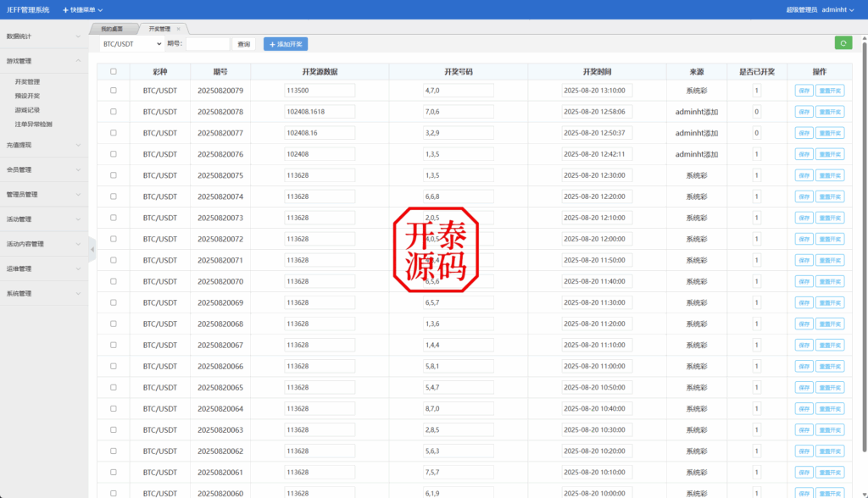
Task: Toggle the select-all checkbox in table header
Action: (x=113, y=72)
